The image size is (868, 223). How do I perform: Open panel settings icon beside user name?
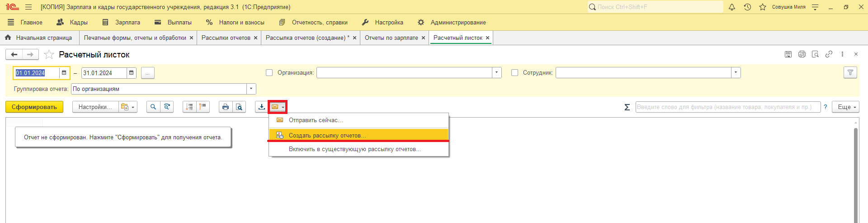(x=815, y=7)
